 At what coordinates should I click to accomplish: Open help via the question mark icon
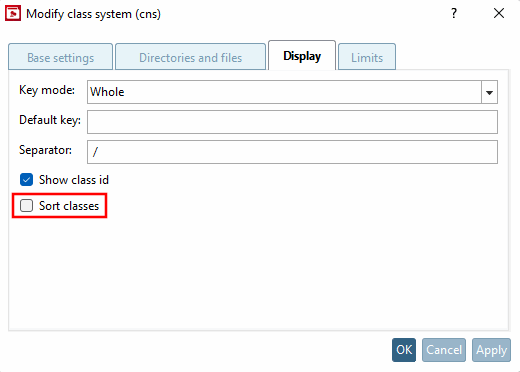tap(454, 13)
